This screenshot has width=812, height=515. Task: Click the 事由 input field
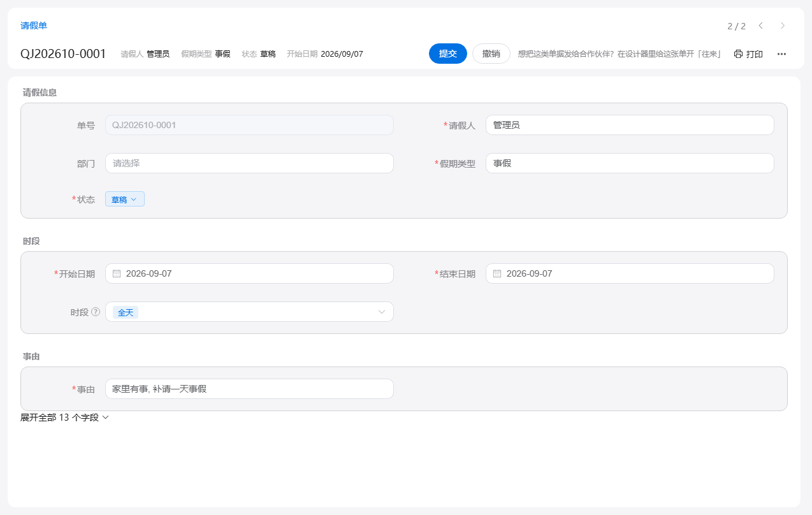[249, 389]
